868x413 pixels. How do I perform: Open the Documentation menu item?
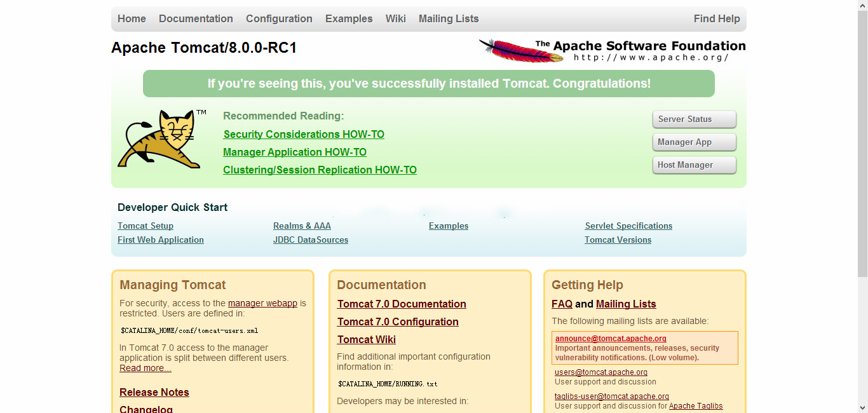click(x=196, y=19)
